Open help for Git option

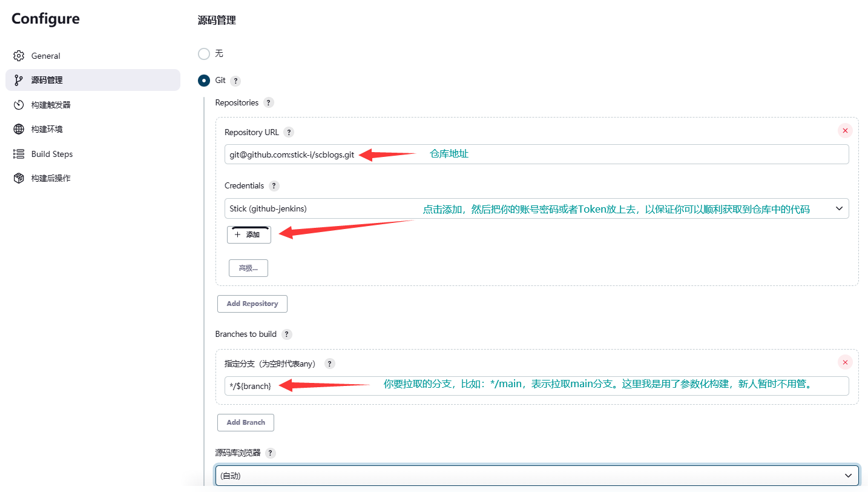(235, 81)
